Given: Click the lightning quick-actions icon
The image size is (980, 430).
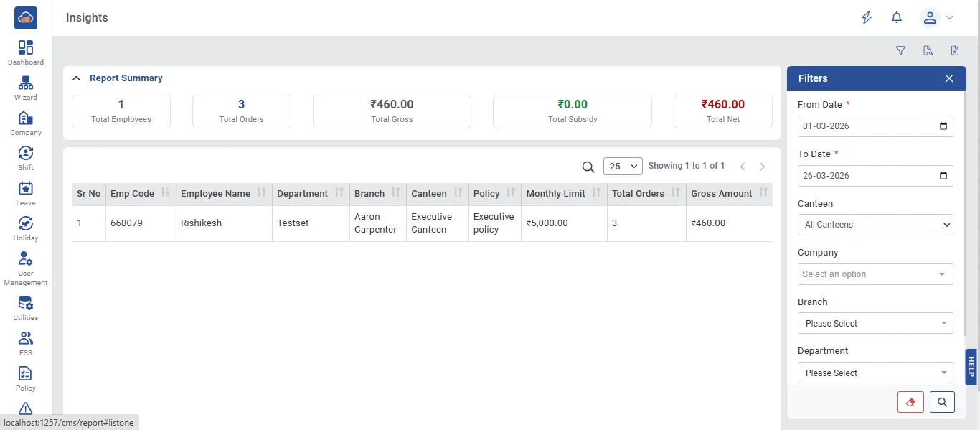Looking at the screenshot, I should coord(867,18).
